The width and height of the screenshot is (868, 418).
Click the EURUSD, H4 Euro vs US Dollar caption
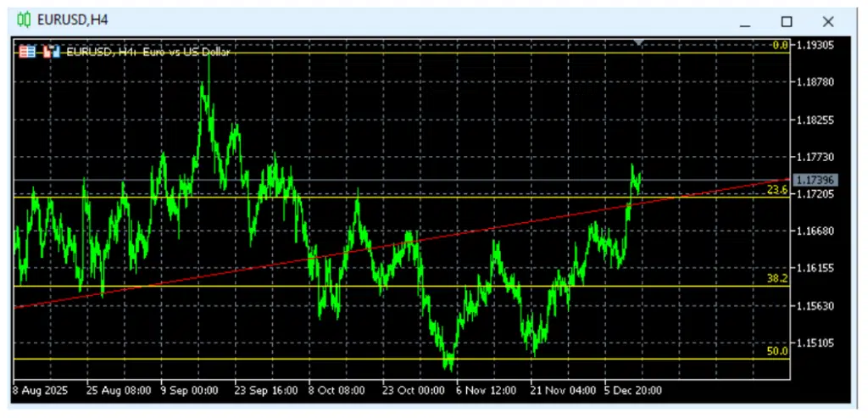point(148,52)
